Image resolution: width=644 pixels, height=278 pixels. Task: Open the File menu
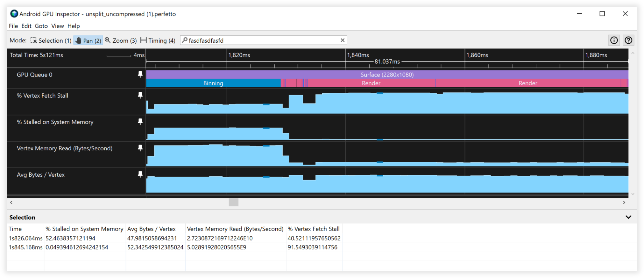[13, 26]
